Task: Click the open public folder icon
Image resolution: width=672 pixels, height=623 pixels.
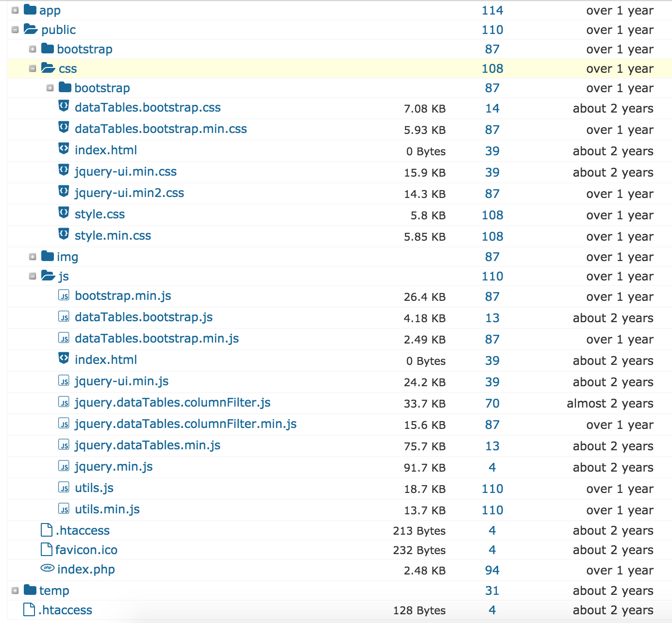Action: 31,29
